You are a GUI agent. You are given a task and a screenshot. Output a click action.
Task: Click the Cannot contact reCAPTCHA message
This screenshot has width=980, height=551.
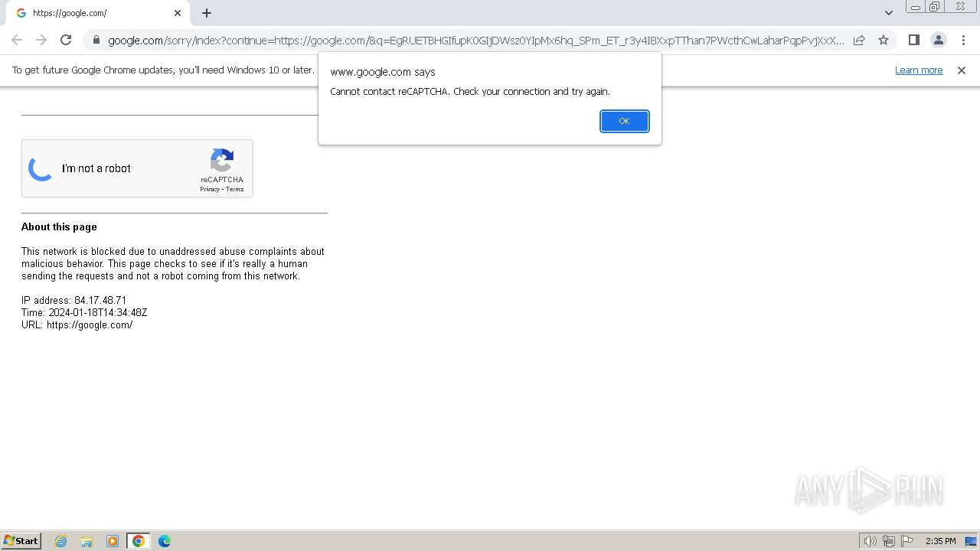click(x=470, y=92)
